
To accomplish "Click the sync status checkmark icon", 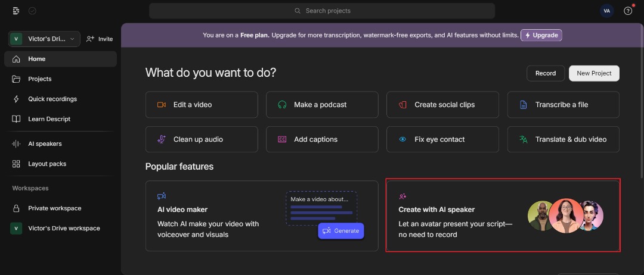I will [32, 11].
